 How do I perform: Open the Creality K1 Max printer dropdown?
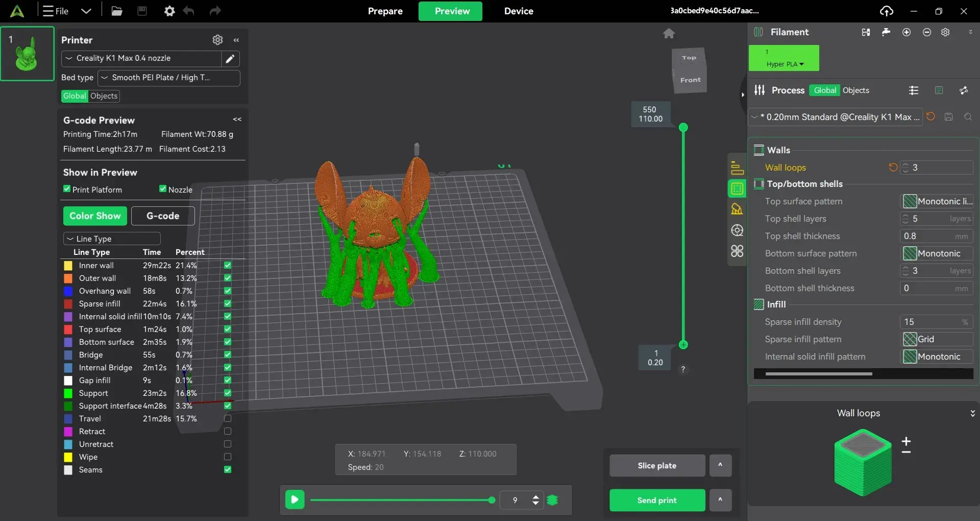click(x=141, y=58)
